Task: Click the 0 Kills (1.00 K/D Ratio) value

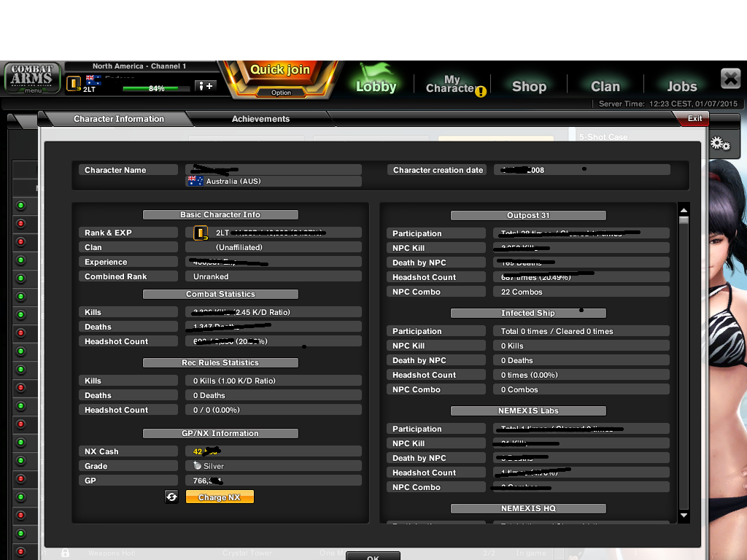Action: [234, 381]
